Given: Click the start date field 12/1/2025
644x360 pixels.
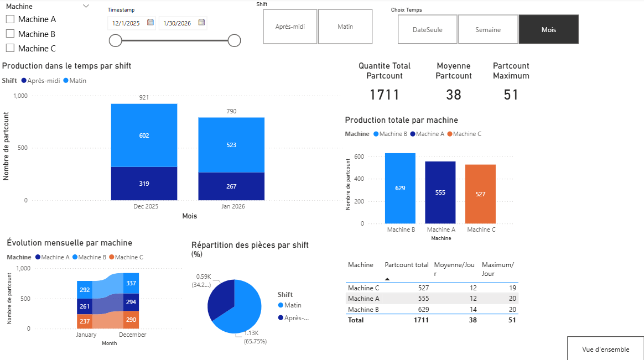Looking at the screenshot, I should (x=126, y=23).
